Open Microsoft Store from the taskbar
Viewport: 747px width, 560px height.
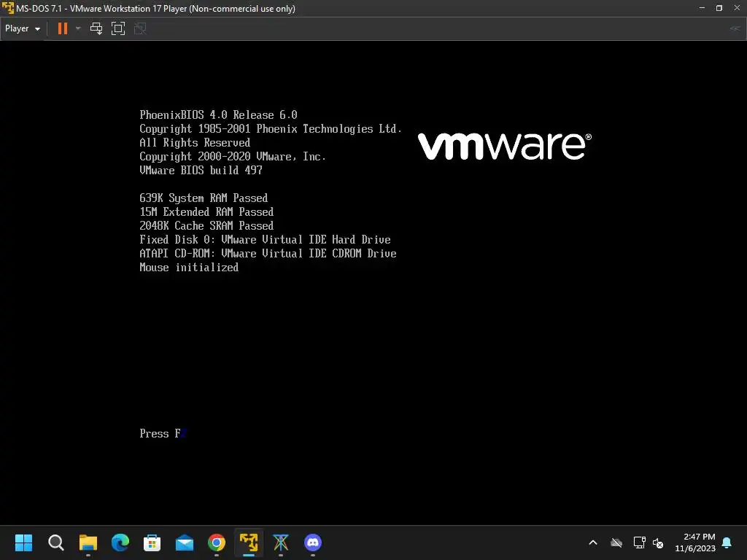[152, 542]
